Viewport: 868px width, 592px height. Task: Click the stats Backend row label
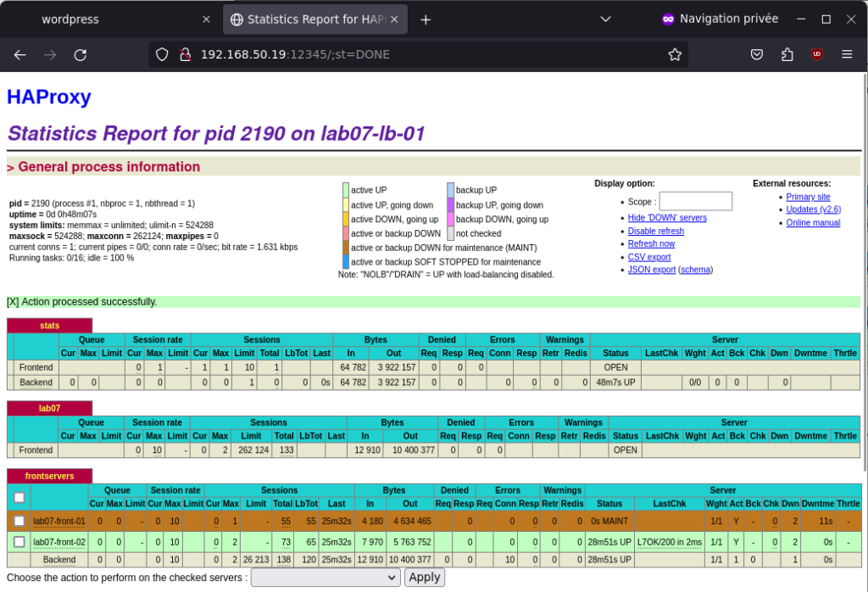(x=36, y=383)
